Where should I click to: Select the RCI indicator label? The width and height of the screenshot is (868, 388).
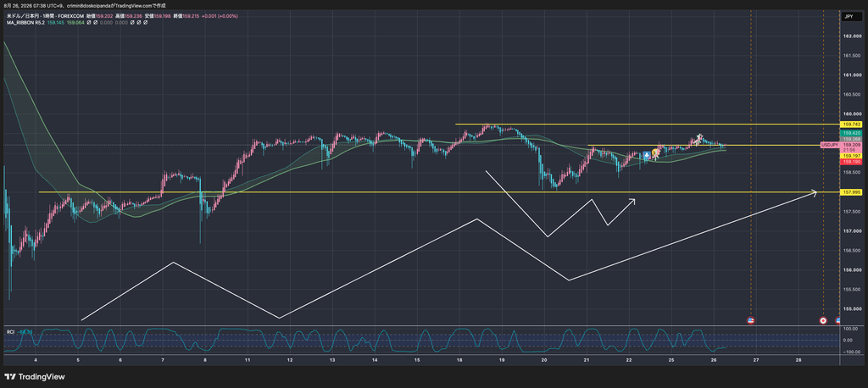10,331
